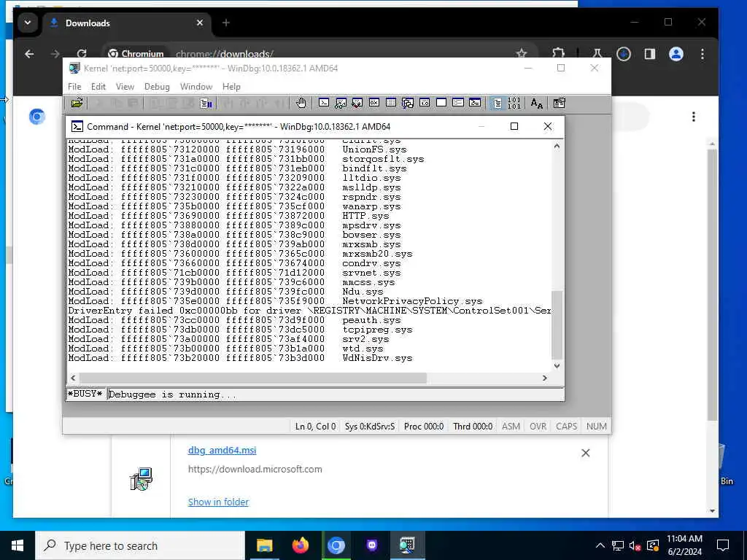Toggle the Chromium side panel
Viewport: 747px width, 560px height.
650,54
